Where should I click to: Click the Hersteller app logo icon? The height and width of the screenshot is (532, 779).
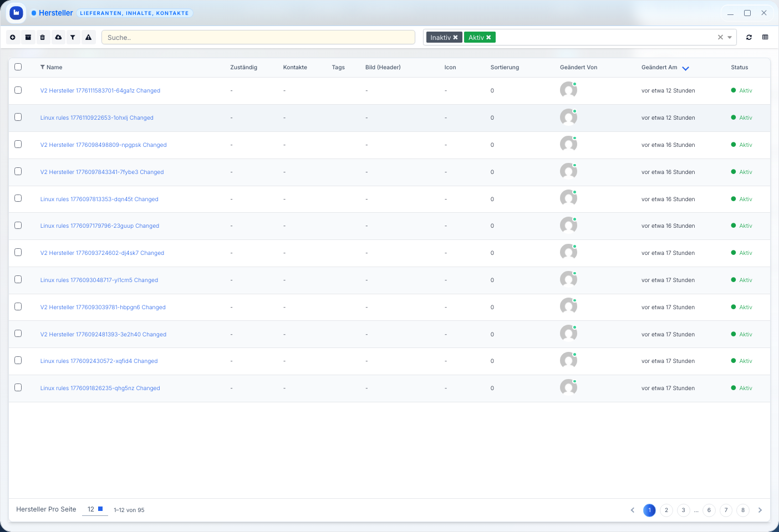point(16,12)
